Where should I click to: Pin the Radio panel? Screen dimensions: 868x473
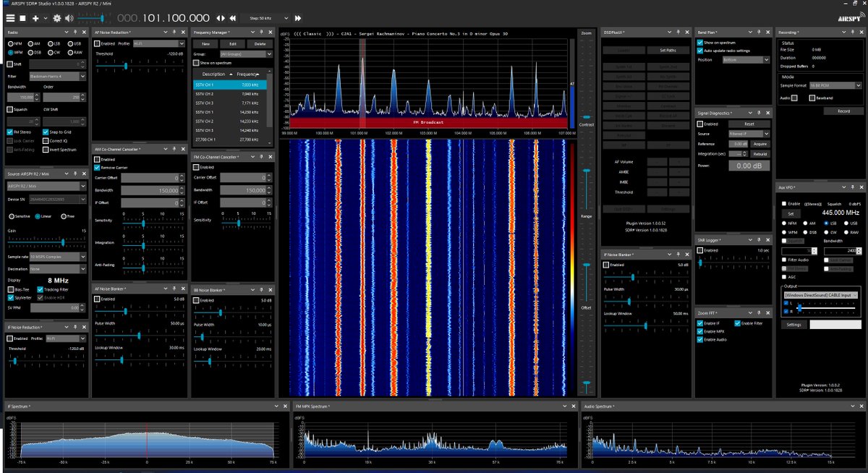pos(76,33)
